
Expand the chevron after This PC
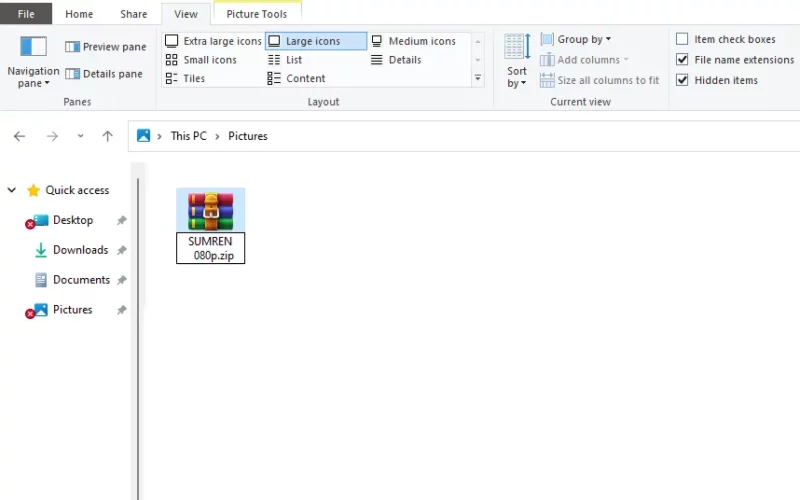pyautogui.click(x=217, y=136)
